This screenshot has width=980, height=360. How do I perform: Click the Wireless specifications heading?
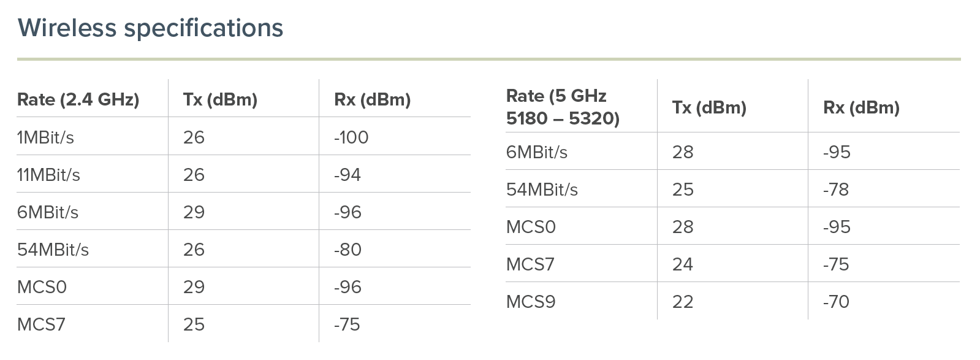point(150,28)
